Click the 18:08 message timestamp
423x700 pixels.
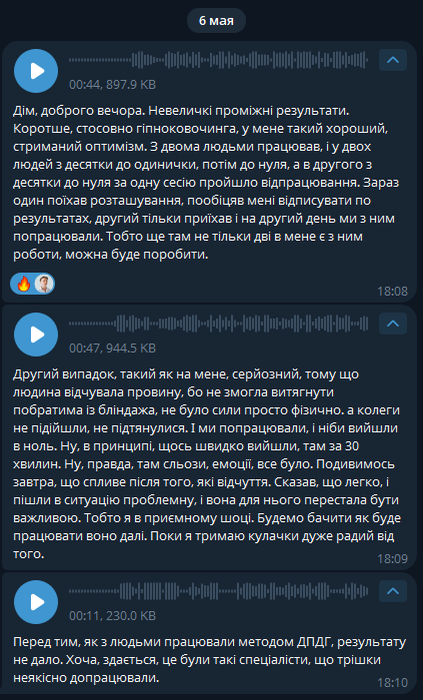pyautogui.click(x=392, y=292)
